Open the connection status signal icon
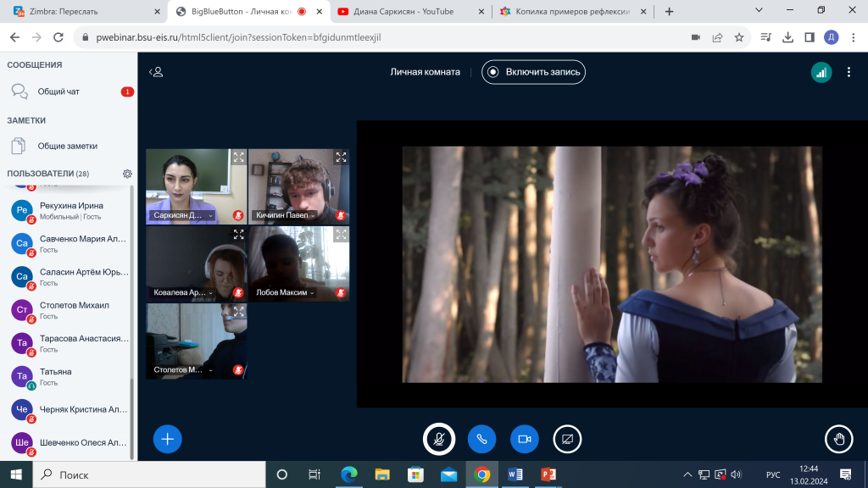 click(x=821, y=72)
